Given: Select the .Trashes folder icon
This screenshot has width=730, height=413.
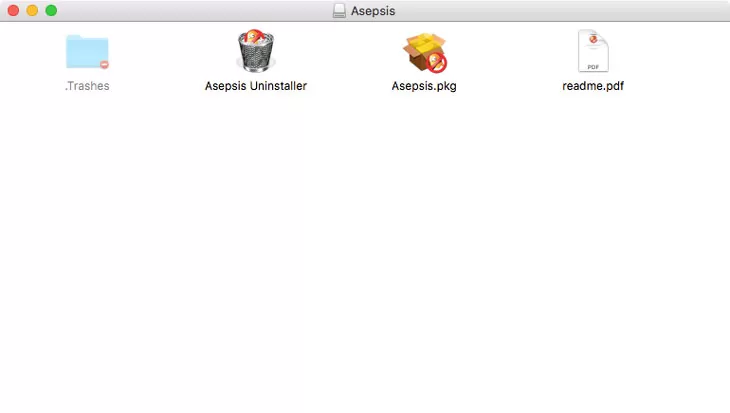Looking at the screenshot, I should 87,52.
